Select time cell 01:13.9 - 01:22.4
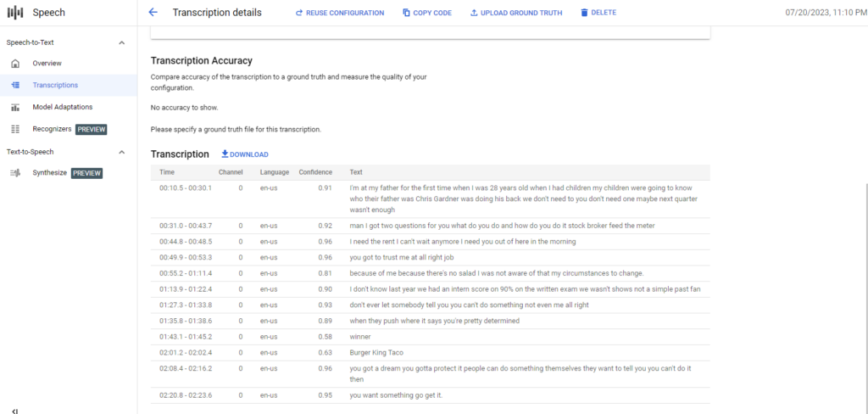 pyautogui.click(x=186, y=289)
